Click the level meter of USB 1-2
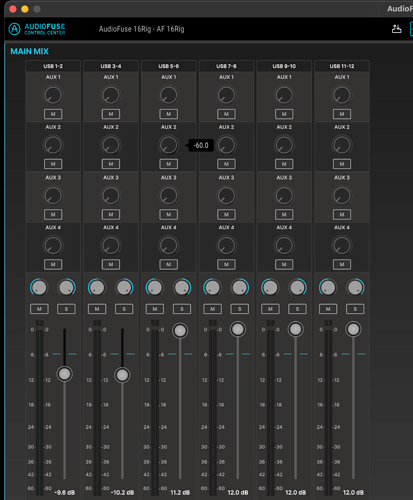Screen dimensions: 413x500 pyautogui.click(x=40, y=408)
